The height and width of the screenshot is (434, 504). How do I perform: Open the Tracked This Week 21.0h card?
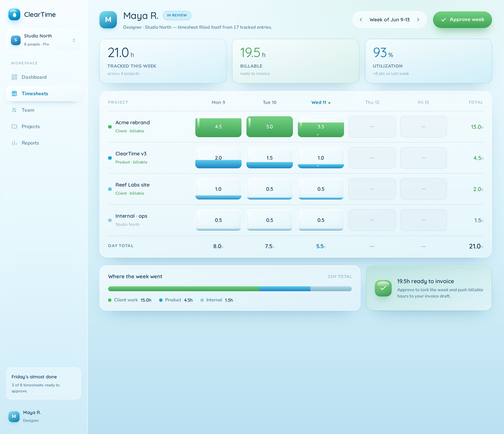pyautogui.click(x=163, y=61)
